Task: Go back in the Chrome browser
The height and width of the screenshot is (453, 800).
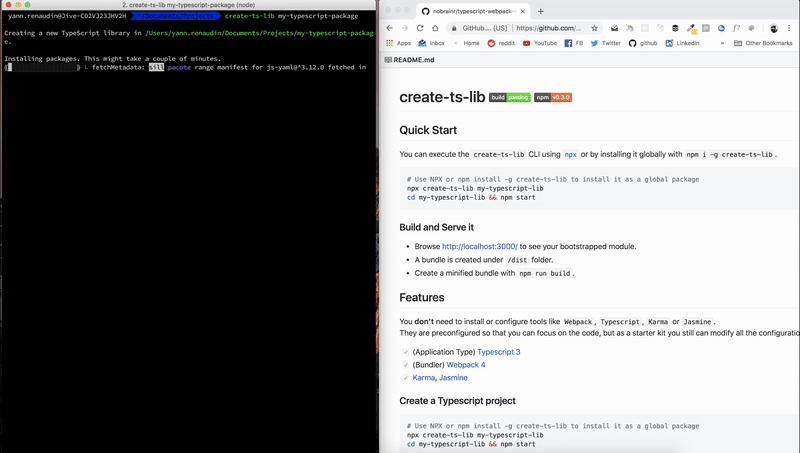Action: pos(390,28)
